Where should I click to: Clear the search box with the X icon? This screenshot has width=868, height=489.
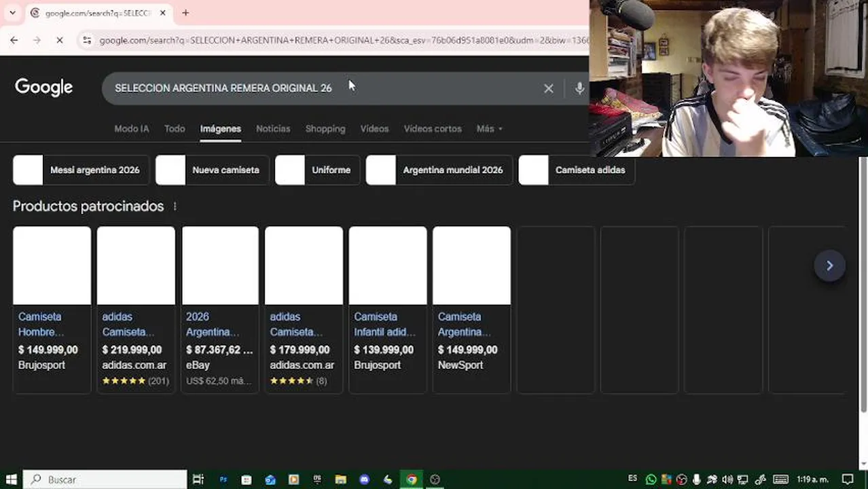click(549, 88)
